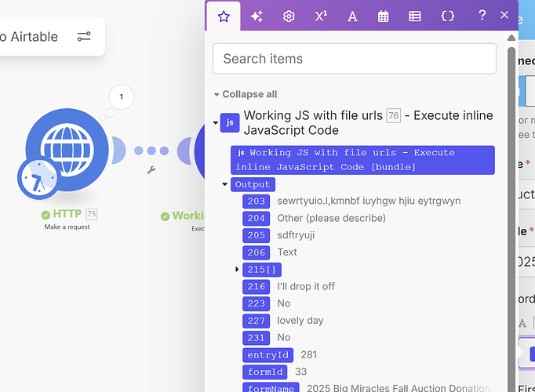The height and width of the screenshot is (392, 535).
Task: Open the general functions gear tab
Action: (289, 16)
